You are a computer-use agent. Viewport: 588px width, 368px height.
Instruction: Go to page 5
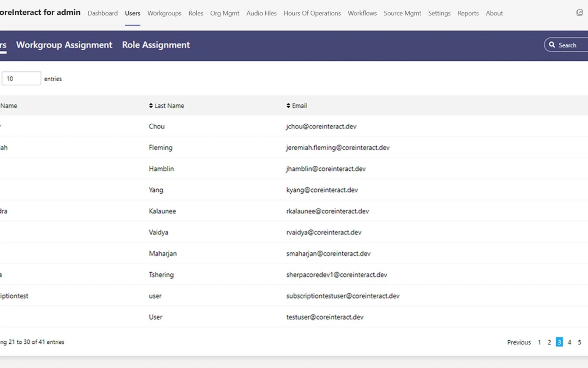click(579, 342)
